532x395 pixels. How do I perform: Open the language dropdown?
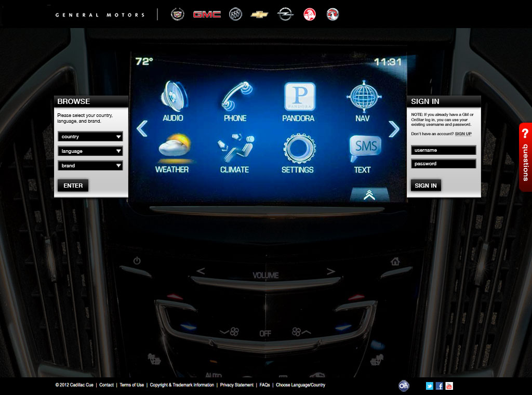coord(90,151)
